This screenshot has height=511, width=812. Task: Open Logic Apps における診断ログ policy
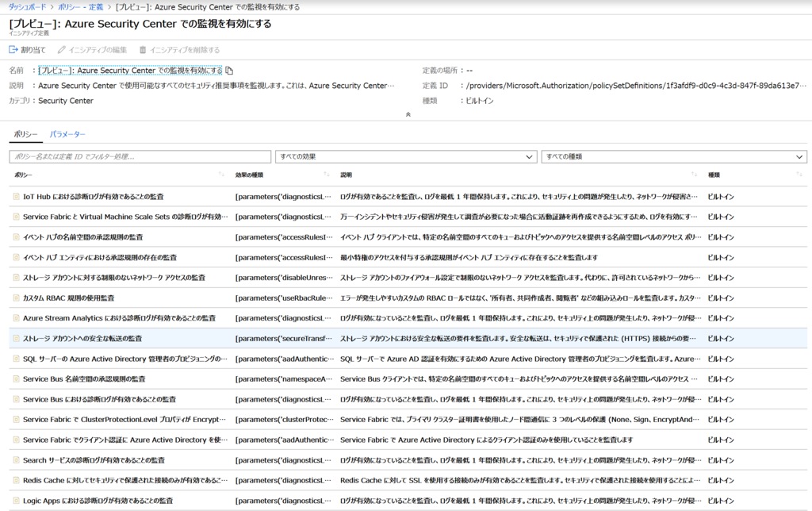point(98,501)
